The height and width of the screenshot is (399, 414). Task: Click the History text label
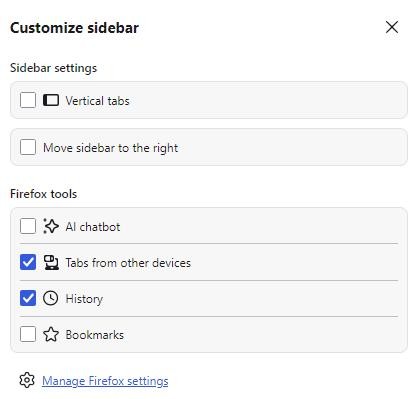(84, 299)
